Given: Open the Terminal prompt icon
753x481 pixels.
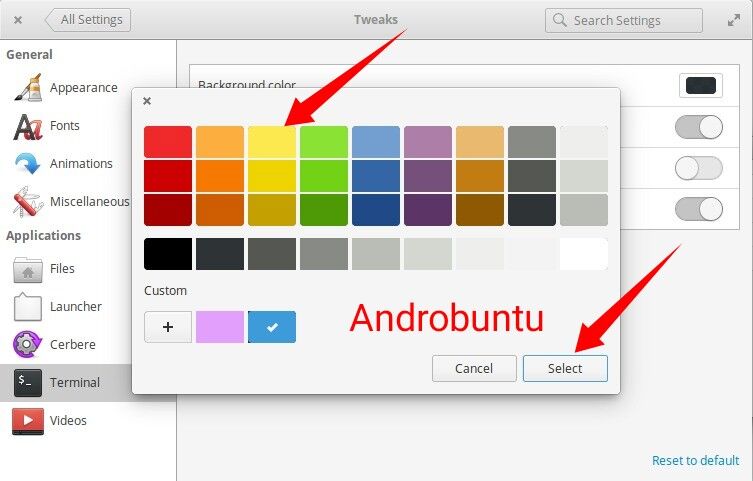Looking at the screenshot, I should [27, 383].
